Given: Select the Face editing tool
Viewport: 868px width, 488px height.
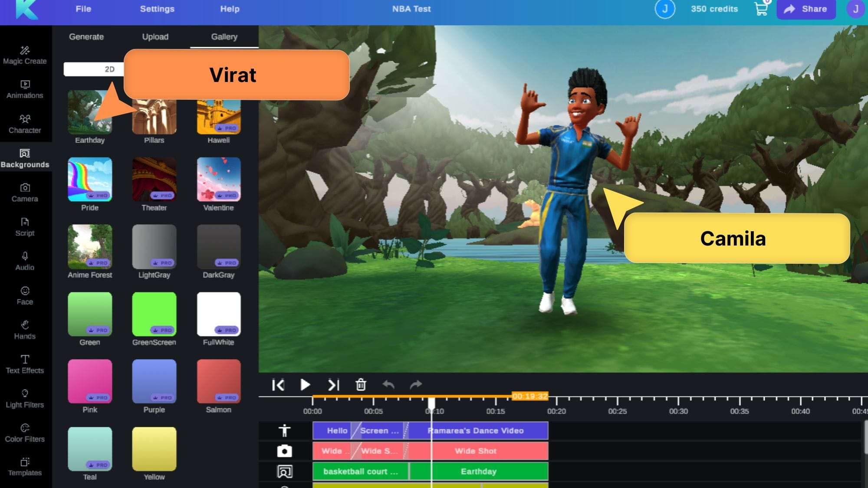Looking at the screenshot, I should pyautogui.click(x=24, y=295).
